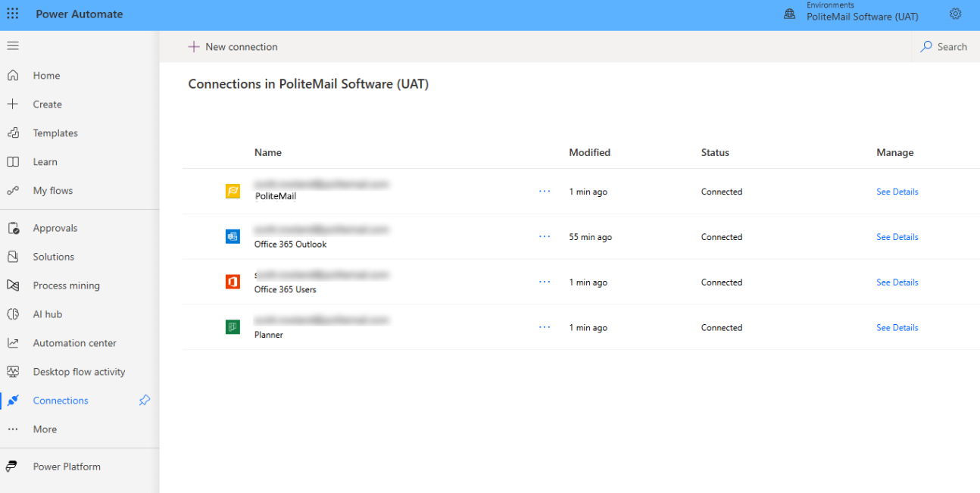The width and height of the screenshot is (980, 493).
Task: Click the Desktop flow activity icon
Action: click(x=13, y=372)
